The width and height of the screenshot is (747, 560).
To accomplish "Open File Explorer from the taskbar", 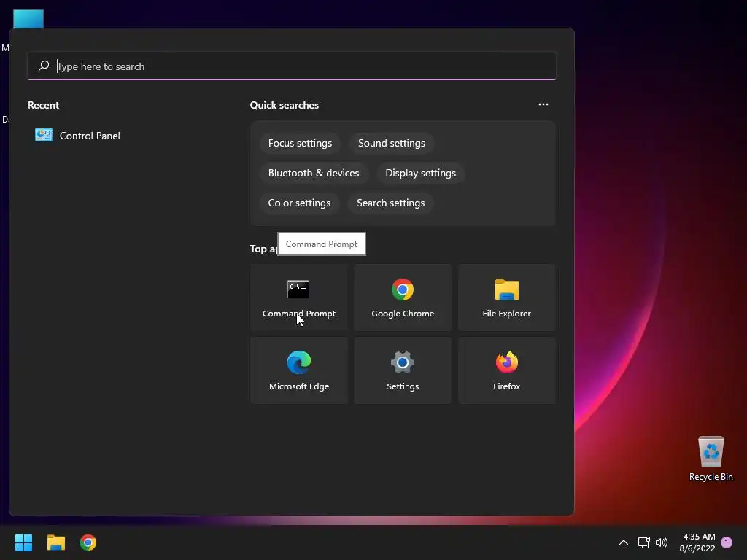I will [55, 542].
